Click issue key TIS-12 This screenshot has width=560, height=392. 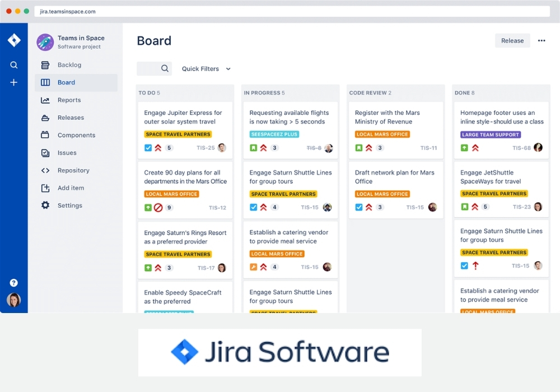pyautogui.click(x=217, y=208)
